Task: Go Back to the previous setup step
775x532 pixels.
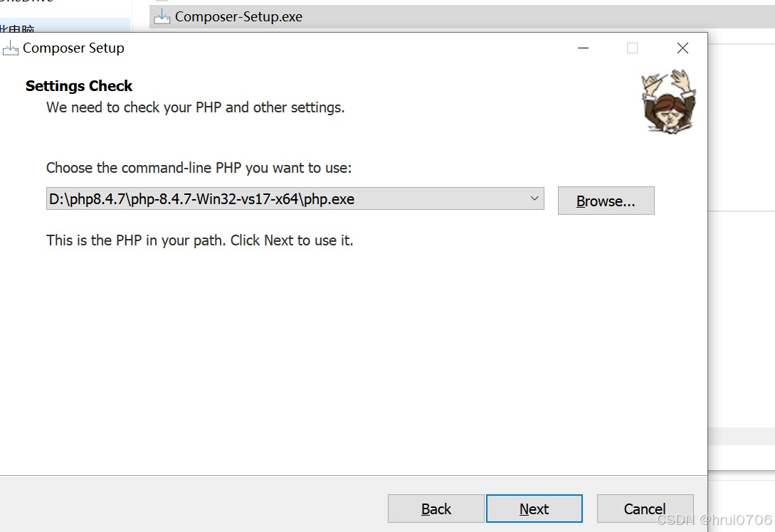Action: (x=436, y=509)
